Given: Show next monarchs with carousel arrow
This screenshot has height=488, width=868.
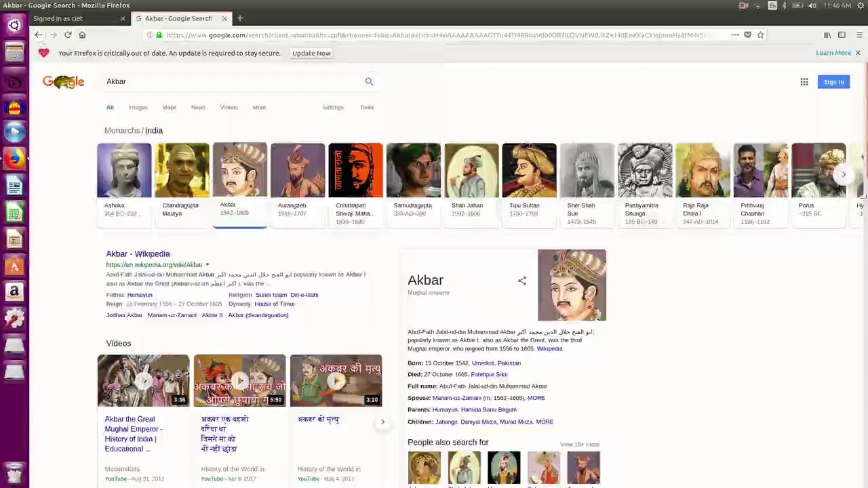Looking at the screenshot, I should point(844,174).
